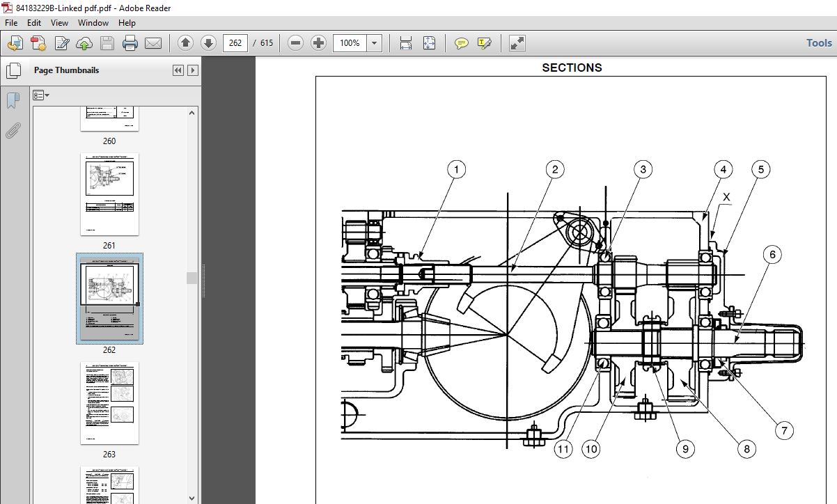Collapse the Page Thumbnails panel
837x504 pixels.
(178, 70)
